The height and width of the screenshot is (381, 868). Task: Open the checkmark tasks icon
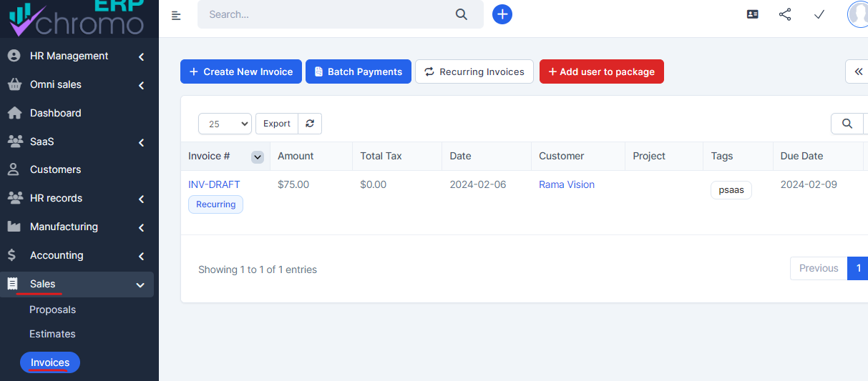tap(819, 14)
